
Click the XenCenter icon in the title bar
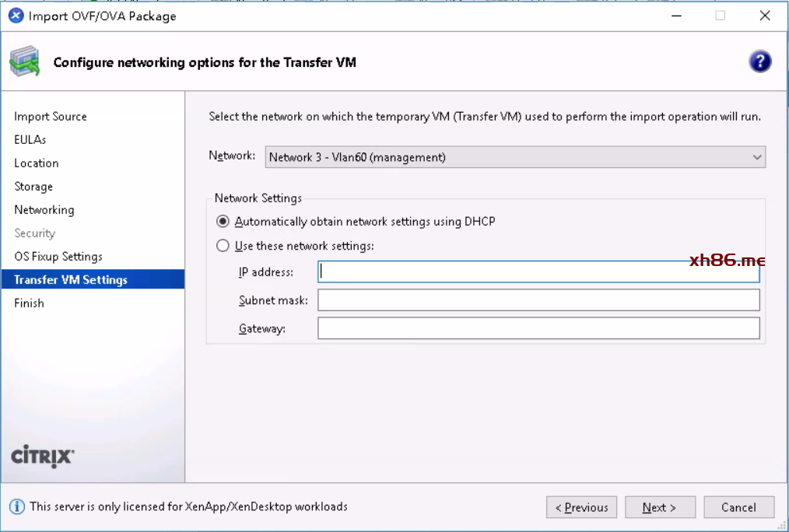tap(16, 16)
